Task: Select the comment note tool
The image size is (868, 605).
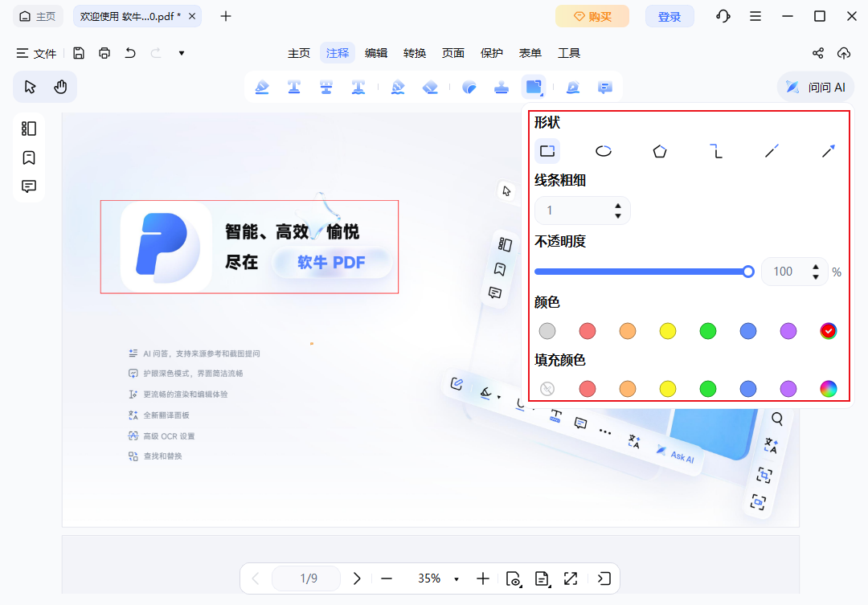Action: pos(605,87)
